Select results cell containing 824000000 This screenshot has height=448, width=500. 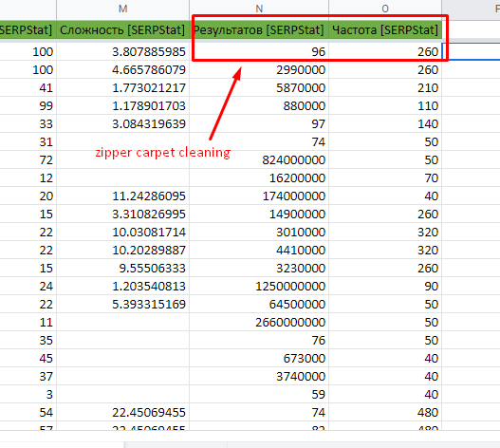point(259,159)
